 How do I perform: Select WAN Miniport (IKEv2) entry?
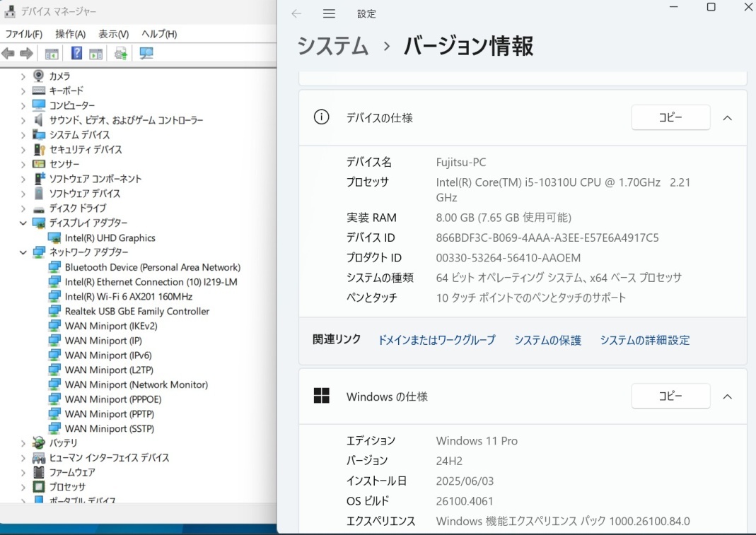click(111, 326)
